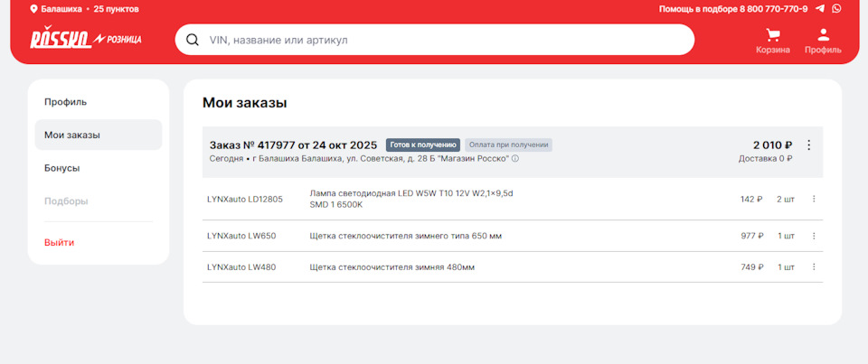The image size is (868, 364).
Task: Open options for LYNXauto LW650 row
Action: point(813,236)
